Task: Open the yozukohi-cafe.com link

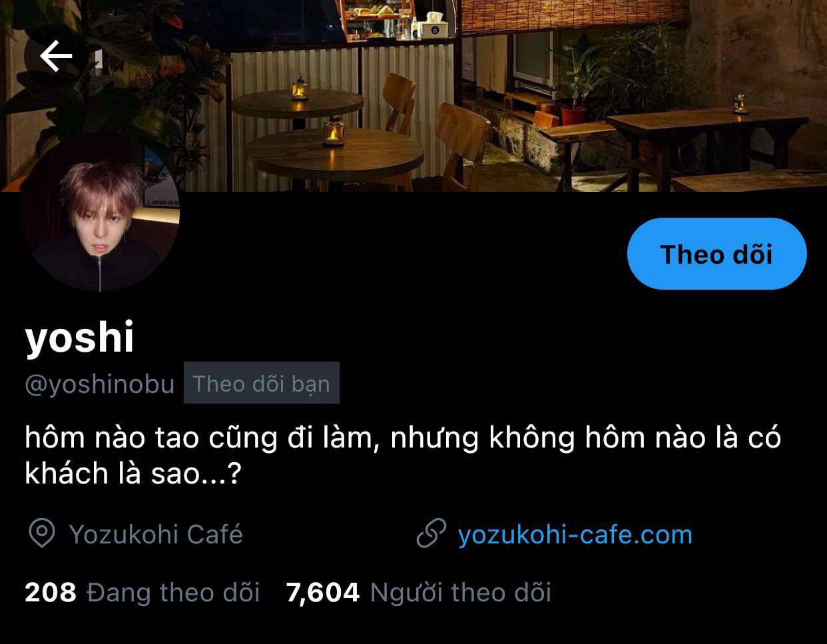Action: [x=575, y=534]
